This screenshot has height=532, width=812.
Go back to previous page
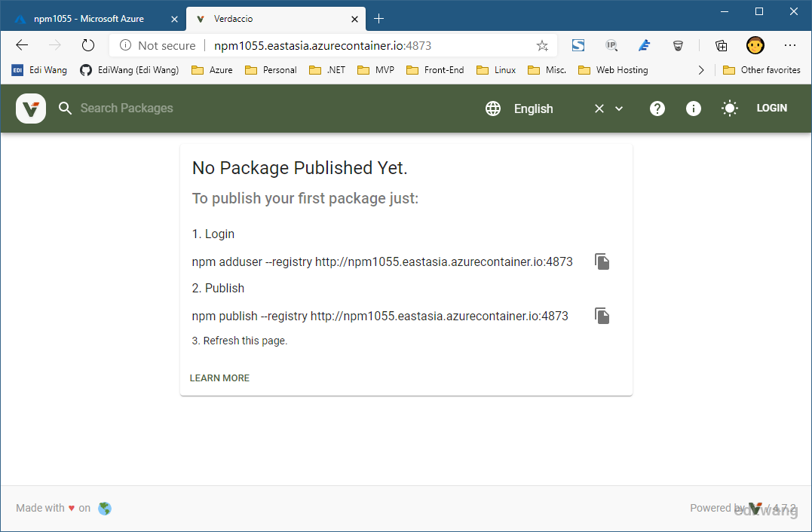click(x=22, y=45)
